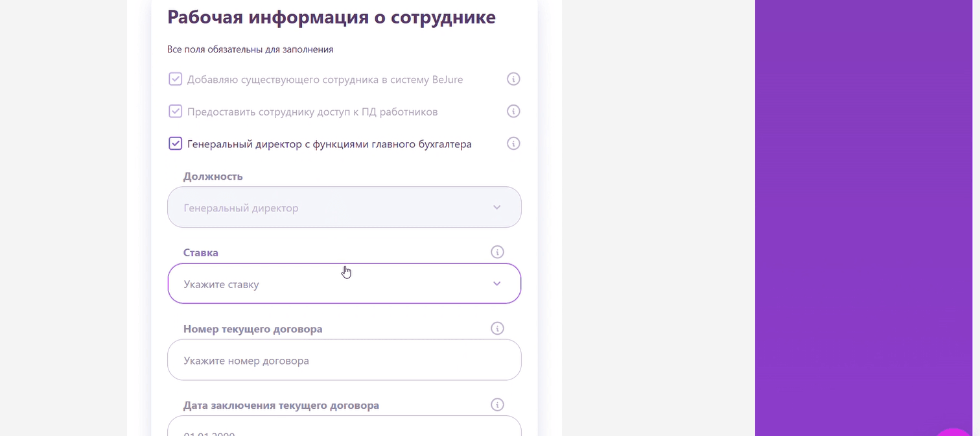Click the contract date input field
This screenshot has width=980, height=436.
click(344, 426)
